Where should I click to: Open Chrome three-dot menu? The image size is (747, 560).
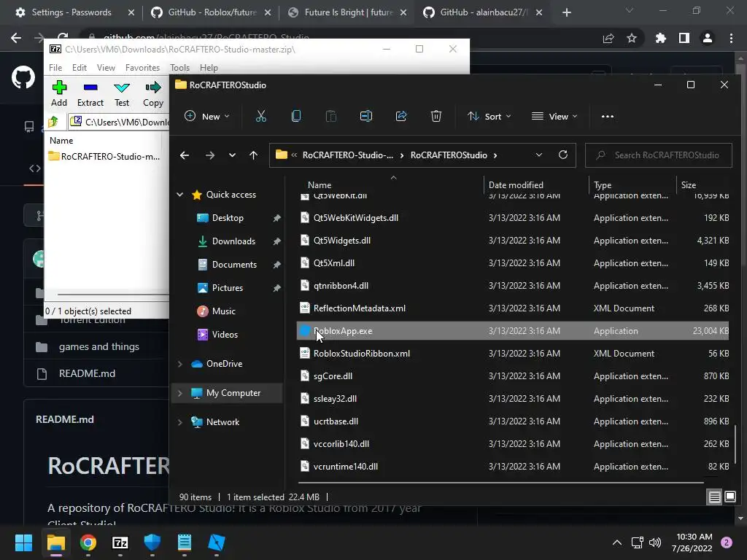pyautogui.click(x=731, y=38)
